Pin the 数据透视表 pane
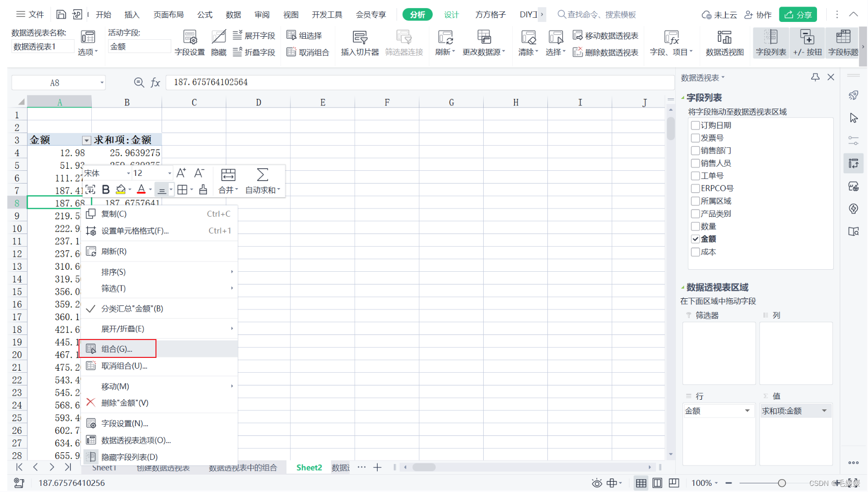This screenshot has height=492, width=868. coord(815,77)
